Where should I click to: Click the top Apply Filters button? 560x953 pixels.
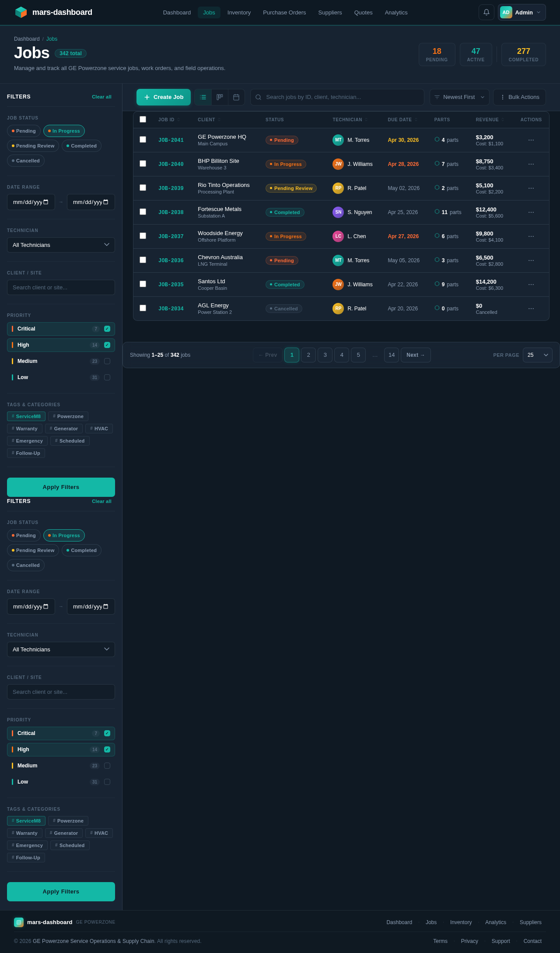click(61, 487)
